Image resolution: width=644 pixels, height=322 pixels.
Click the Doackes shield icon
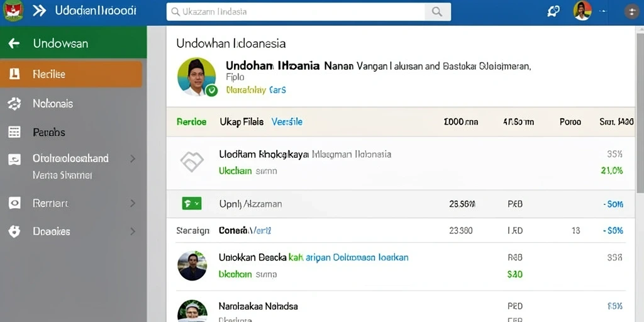click(14, 231)
